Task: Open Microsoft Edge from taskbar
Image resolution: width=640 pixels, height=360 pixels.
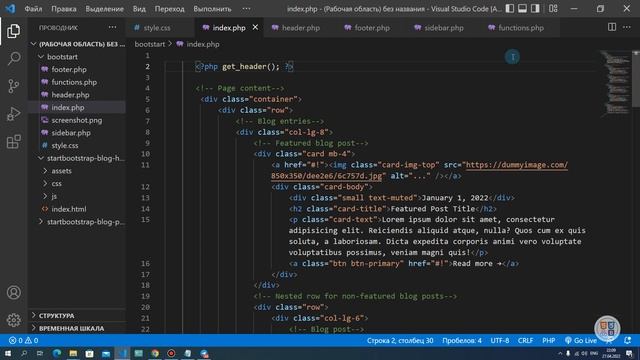Action: click(57, 353)
